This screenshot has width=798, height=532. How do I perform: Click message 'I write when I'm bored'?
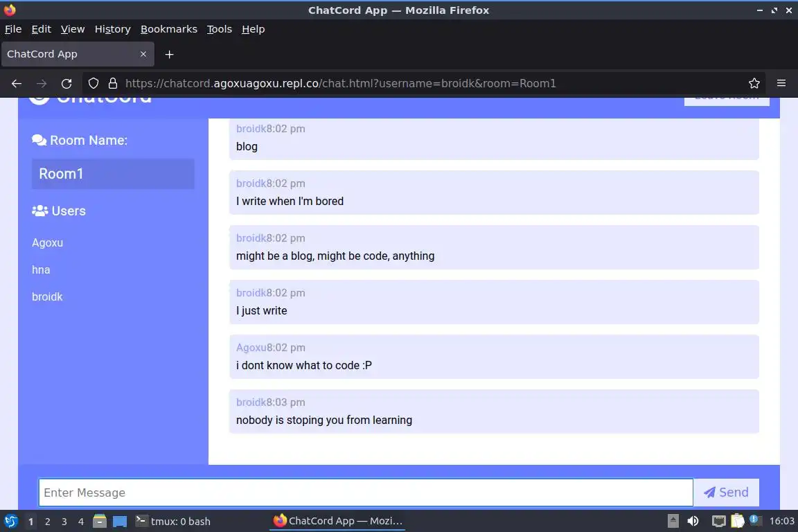click(290, 201)
